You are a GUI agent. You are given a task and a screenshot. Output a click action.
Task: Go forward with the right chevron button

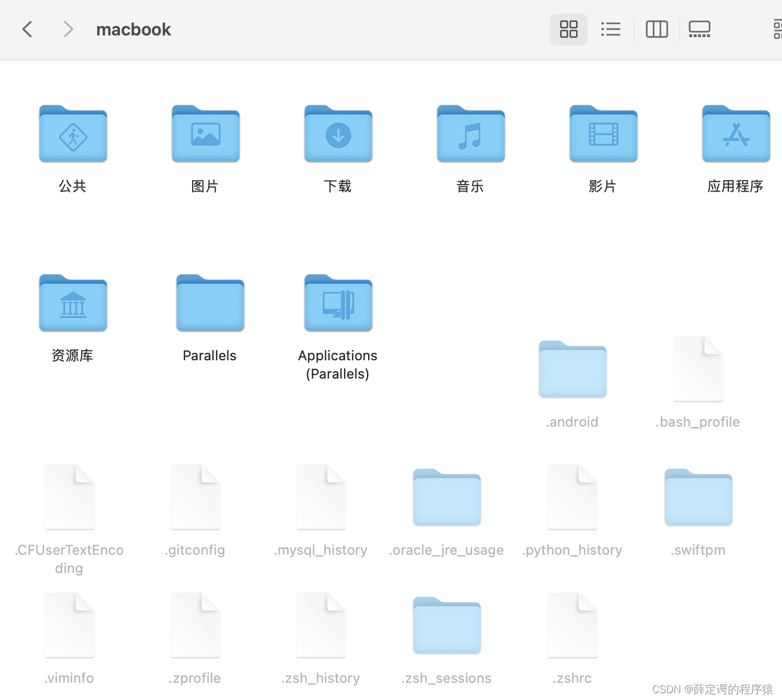(68, 29)
